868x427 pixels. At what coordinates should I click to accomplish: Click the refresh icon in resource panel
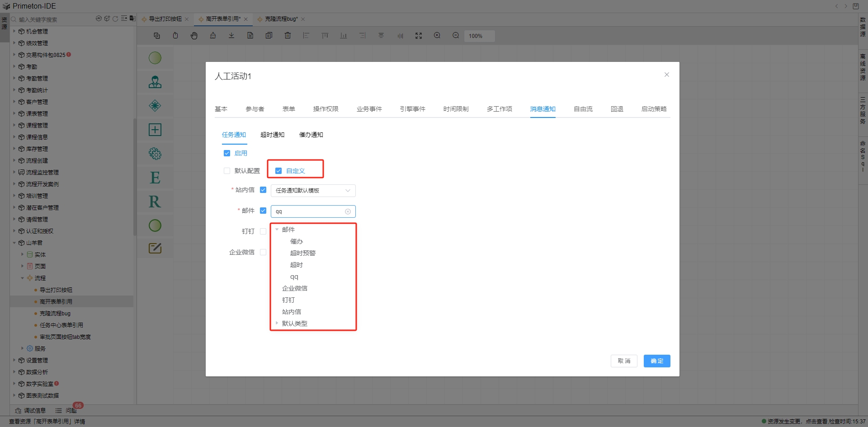pyautogui.click(x=115, y=19)
